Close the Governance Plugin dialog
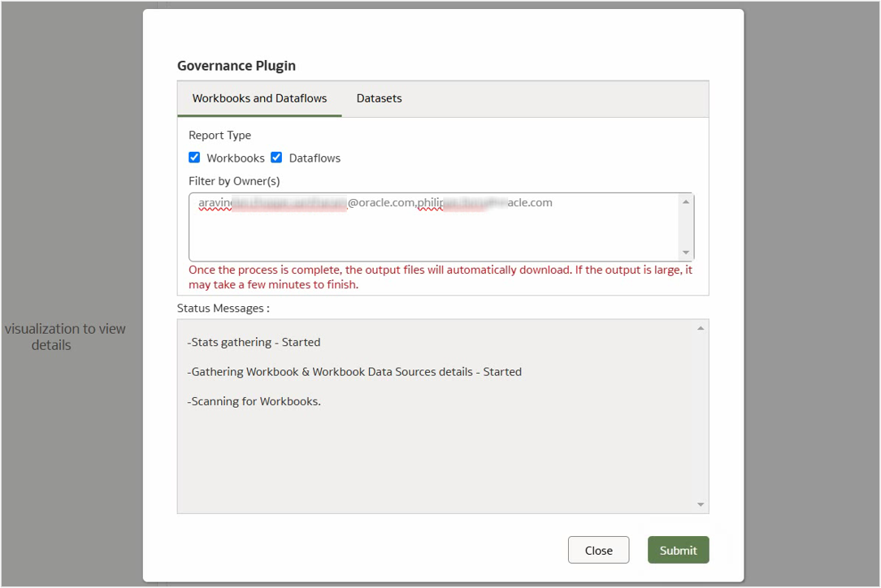Screen dimensions: 881x588 tap(598, 550)
